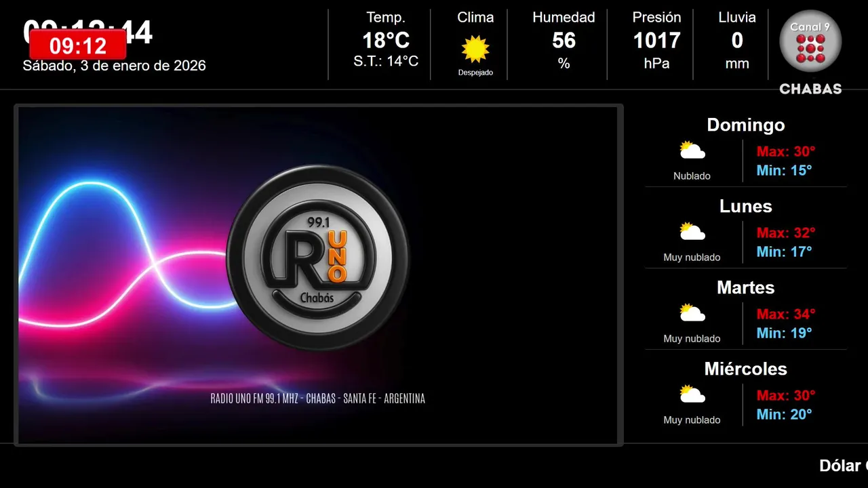Click the Presión heading
This screenshot has width=868, height=488.
(656, 18)
